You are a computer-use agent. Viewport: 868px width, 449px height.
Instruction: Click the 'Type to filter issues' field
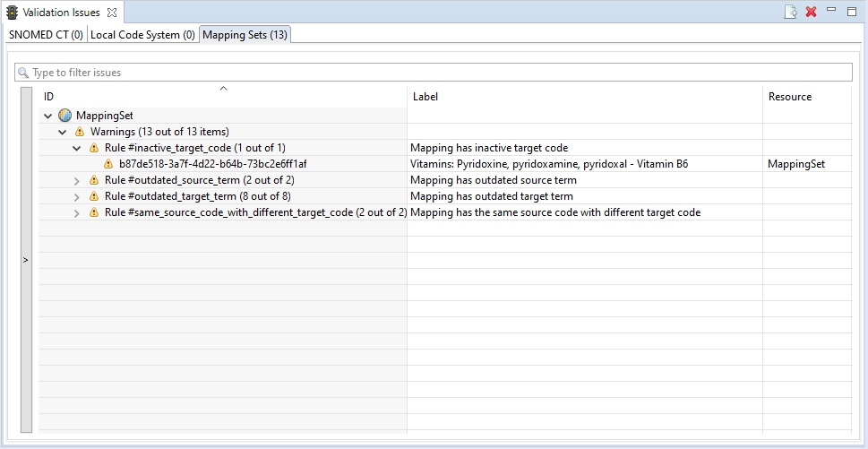click(434, 73)
